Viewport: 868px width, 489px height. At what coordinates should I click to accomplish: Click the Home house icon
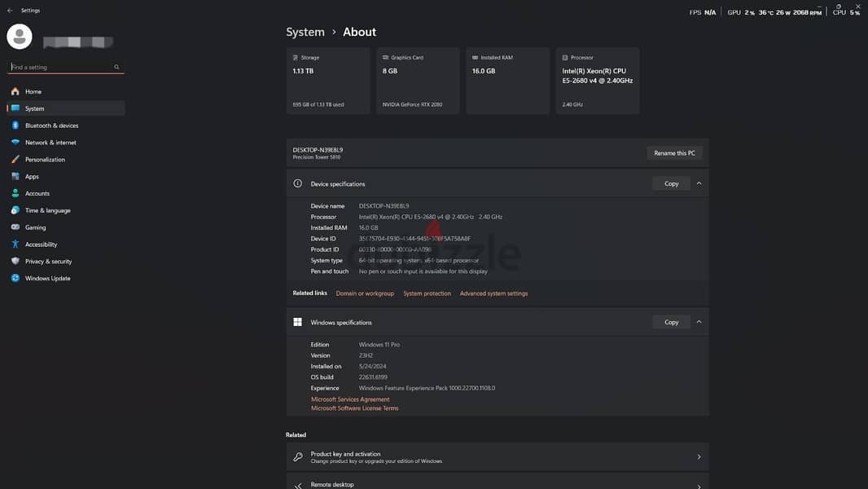(x=15, y=91)
